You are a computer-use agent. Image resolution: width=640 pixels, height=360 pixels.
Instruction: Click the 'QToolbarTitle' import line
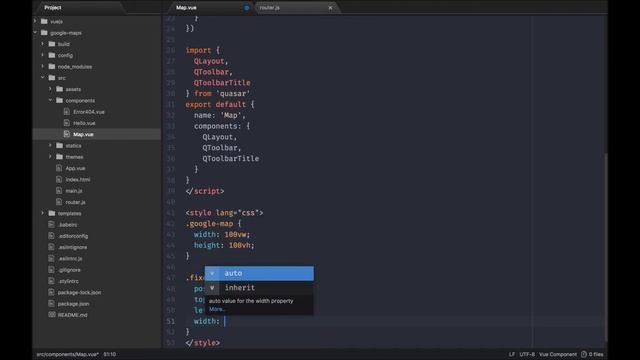[x=222, y=83]
